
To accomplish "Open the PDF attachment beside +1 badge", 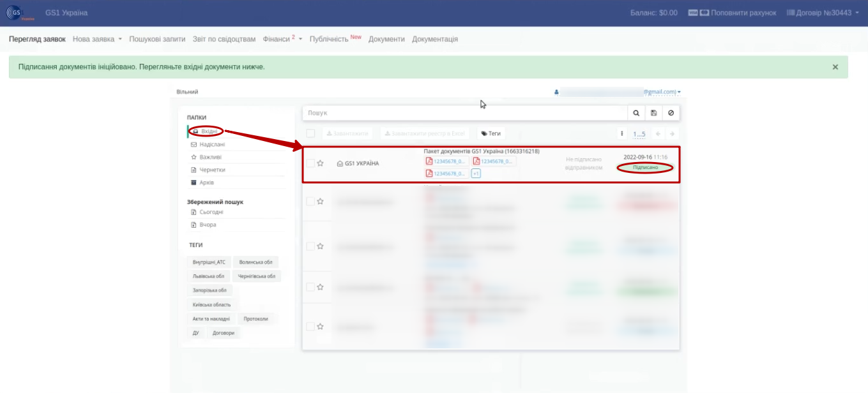I will 446,174.
